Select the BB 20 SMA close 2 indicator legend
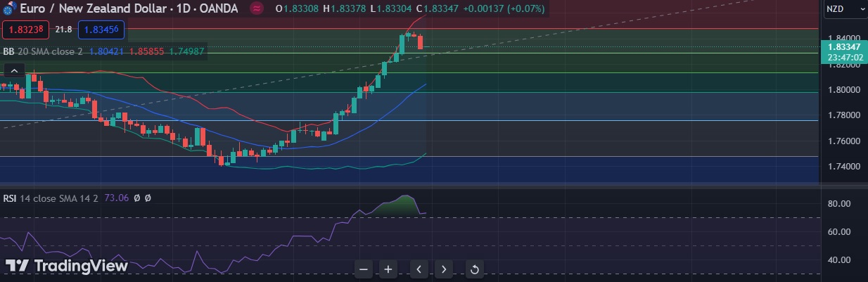Viewport: 868px width, 282px height. coord(43,51)
